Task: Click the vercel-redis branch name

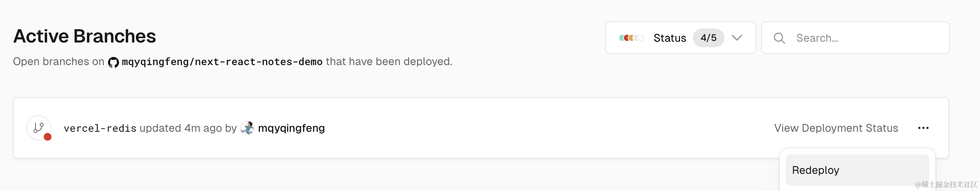Action: pos(100,128)
